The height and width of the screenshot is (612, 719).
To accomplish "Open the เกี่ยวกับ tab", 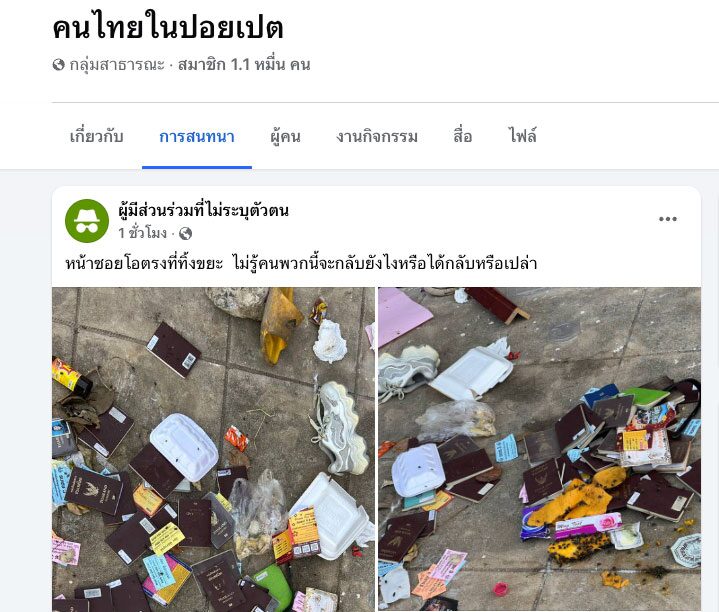I will [96, 137].
